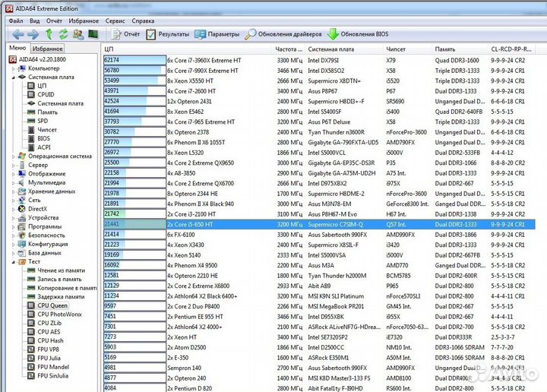This screenshot has height=392, width=547.
Task: Select the ЦП item in the tree
Action: click(37, 86)
